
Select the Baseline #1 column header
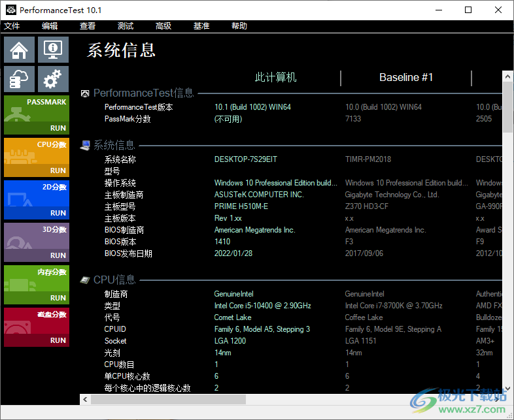406,77
